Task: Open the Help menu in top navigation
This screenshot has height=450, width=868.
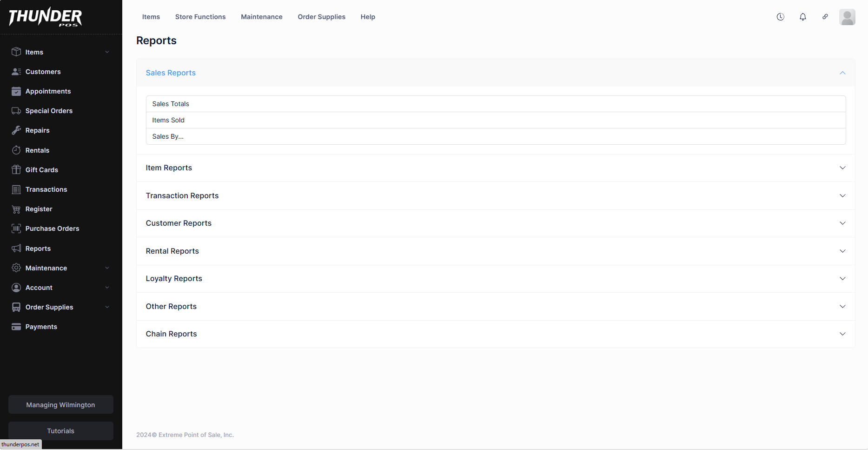Action: (367, 17)
